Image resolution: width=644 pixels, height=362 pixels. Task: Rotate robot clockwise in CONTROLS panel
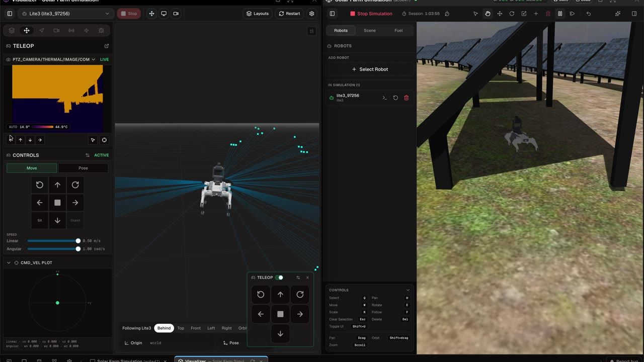click(75, 185)
